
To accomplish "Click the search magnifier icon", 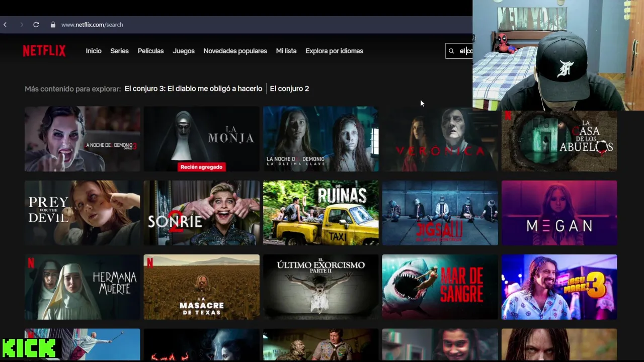I will coord(451,51).
